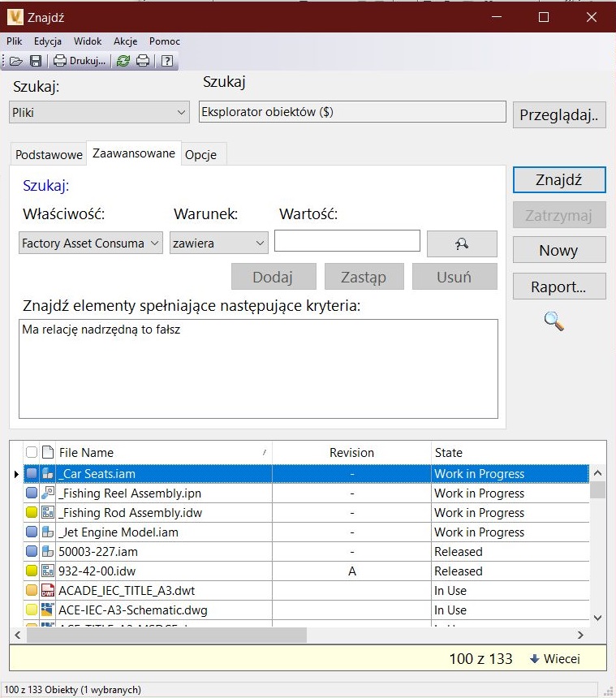Click the green refresh arrows icon
The image size is (616, 698).
click(123, 61)
